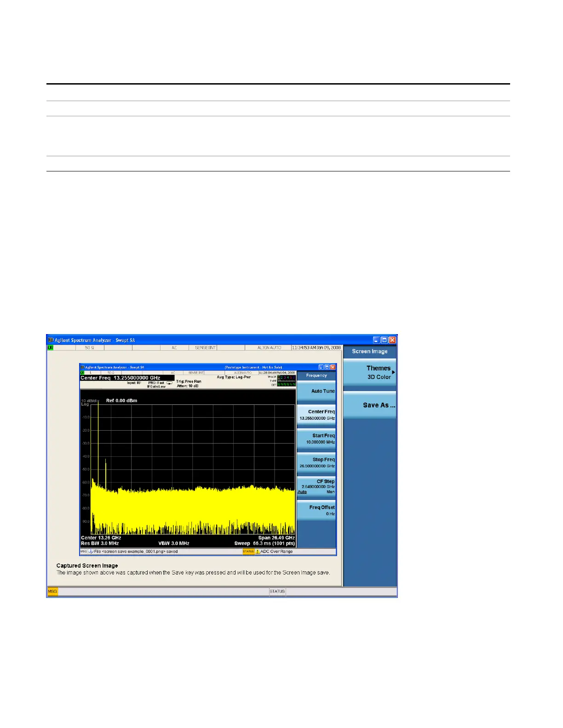Click Center Freq softkey in captured image
Image resolution: width=563 pixels, height=728 pixels.
click(316, 415)
